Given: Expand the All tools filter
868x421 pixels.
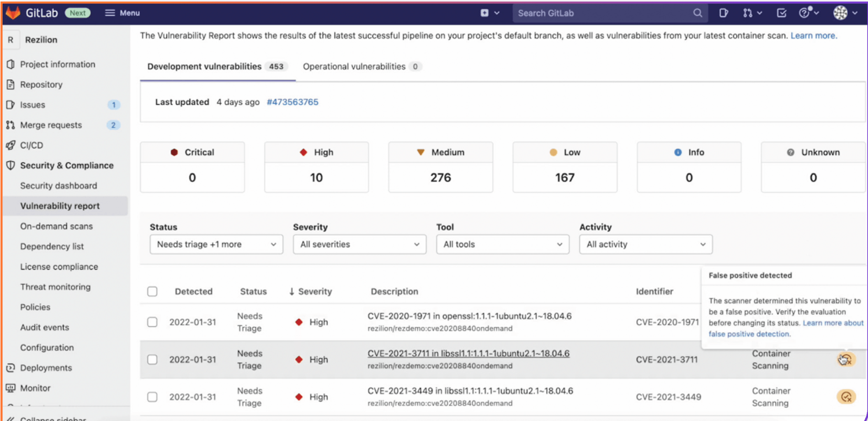Looking at the screenshot, I should coord(502,244).
